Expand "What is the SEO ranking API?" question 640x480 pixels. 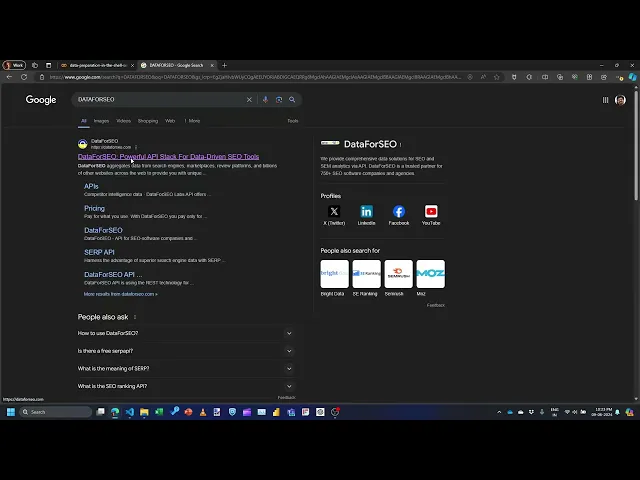tap(186, 386)
